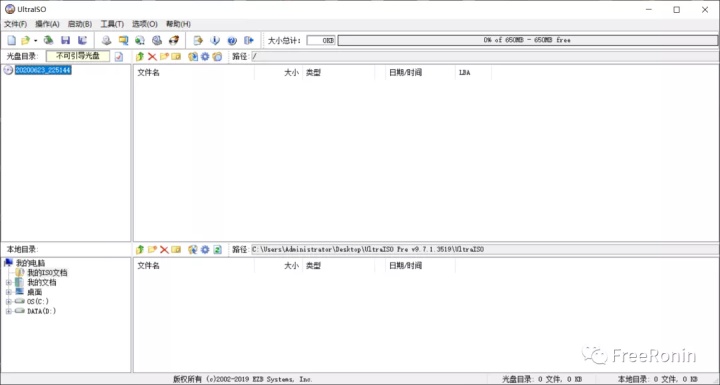Select 我的文档 in the local tree
This screenshot has height=385, width=720.
[42, 283]
